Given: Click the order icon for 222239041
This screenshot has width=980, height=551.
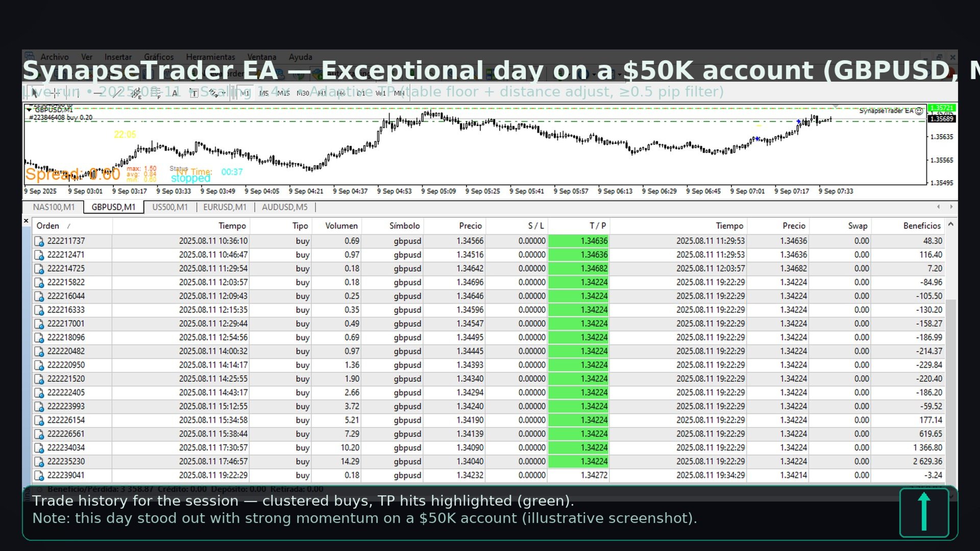Looking at the screenshot, I should tap(39, 475).
